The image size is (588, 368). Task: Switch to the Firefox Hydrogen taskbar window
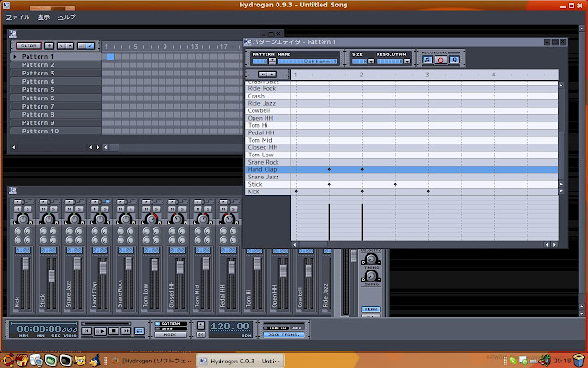(x=153, y=361)
